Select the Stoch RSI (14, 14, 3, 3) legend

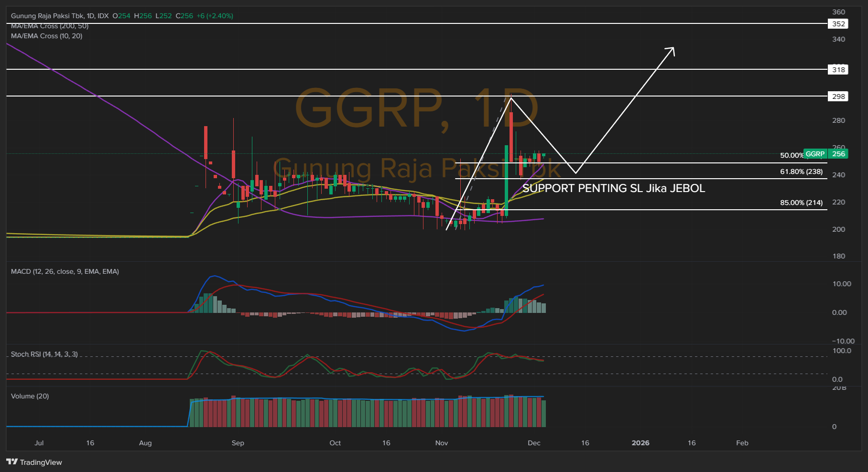[x=44, y=354]
